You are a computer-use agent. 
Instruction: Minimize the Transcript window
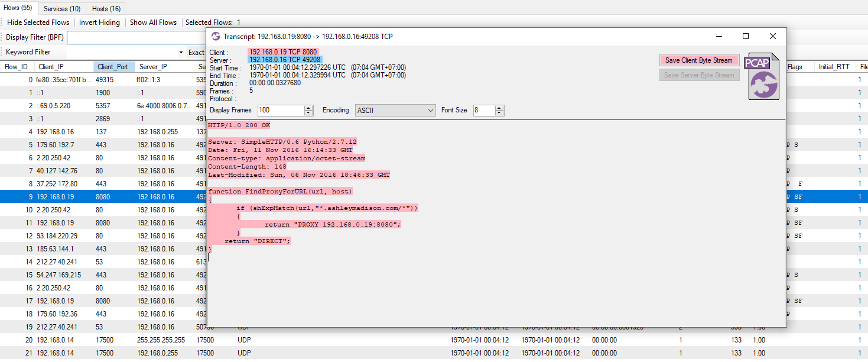[x=719, y=37]
